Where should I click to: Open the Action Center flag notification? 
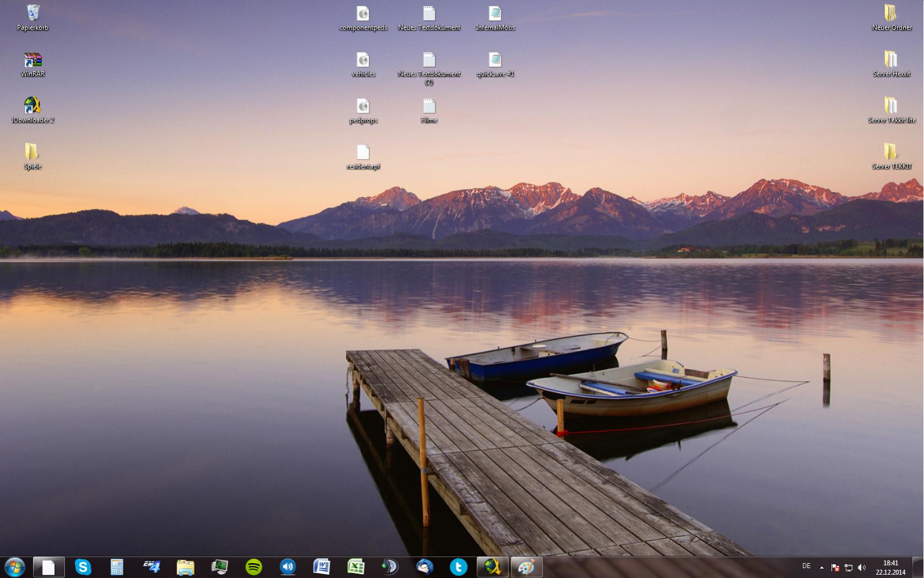pos(835,568)
